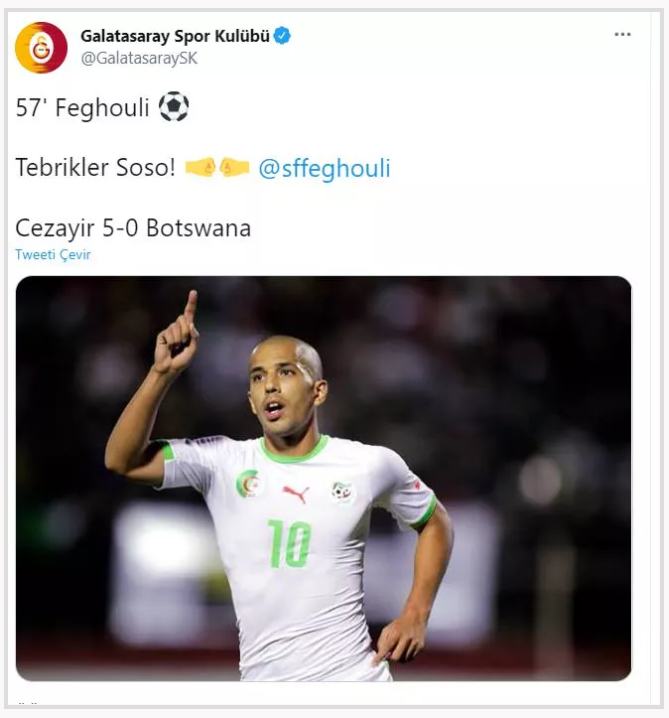Click the "Cezayir 5-0 Botswana" score text
Viewport: 669px width, 718px height.
[x=133, y=228]
